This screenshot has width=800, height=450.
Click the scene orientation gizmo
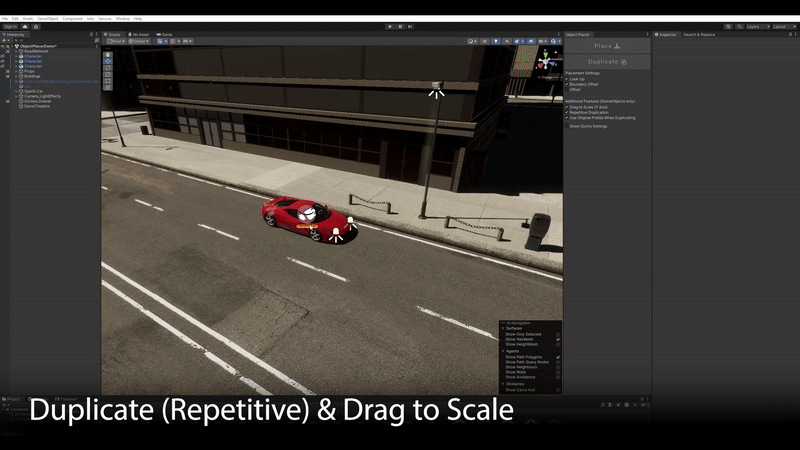tap(545, 60)
